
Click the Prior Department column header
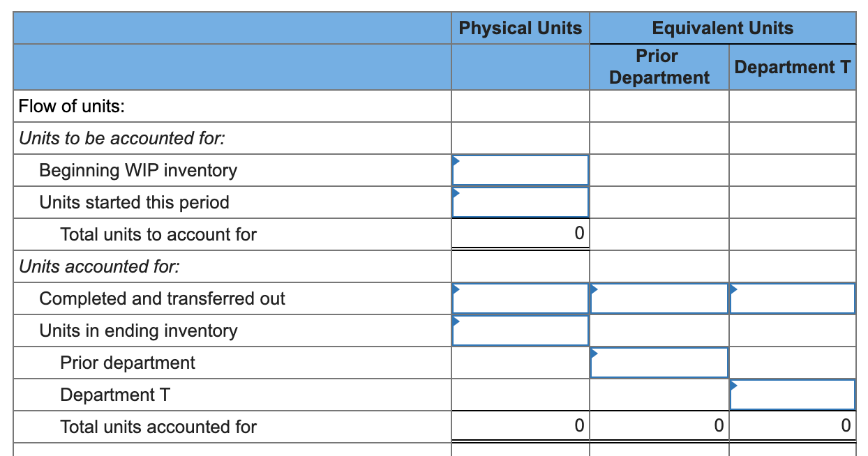pos(657,67)
